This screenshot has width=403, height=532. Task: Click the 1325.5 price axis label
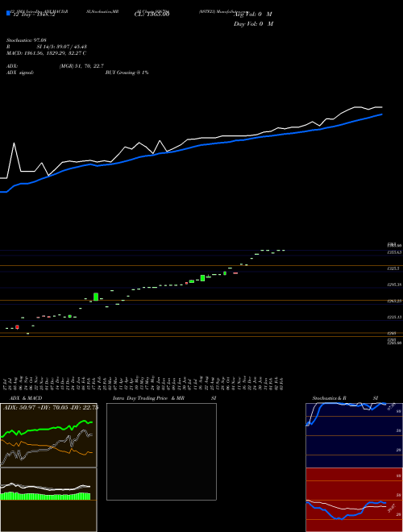pyautogui.click(x=393, y=268)
